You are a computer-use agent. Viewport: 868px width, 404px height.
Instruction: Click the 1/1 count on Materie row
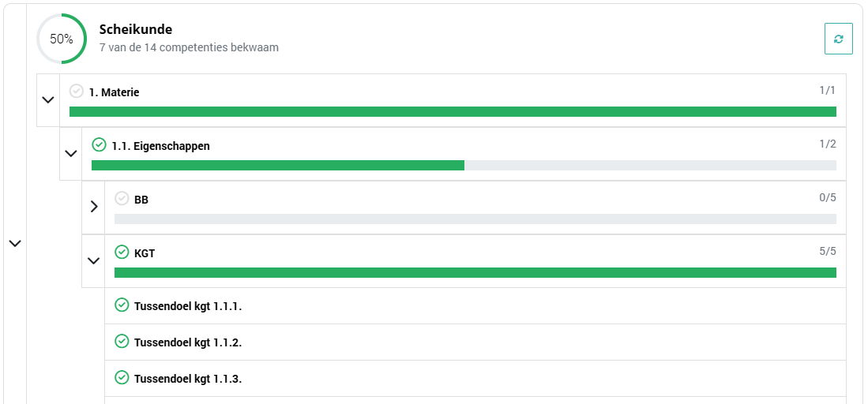point(827,90)
